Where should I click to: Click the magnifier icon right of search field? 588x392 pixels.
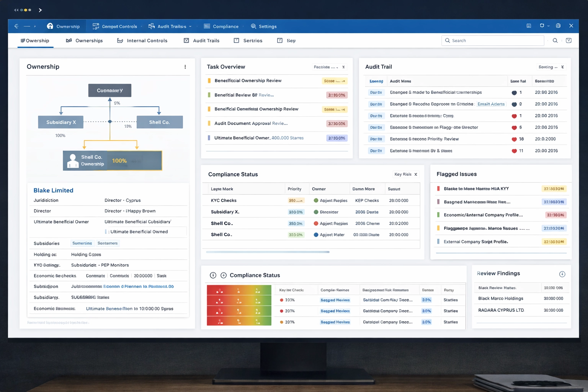555,41
